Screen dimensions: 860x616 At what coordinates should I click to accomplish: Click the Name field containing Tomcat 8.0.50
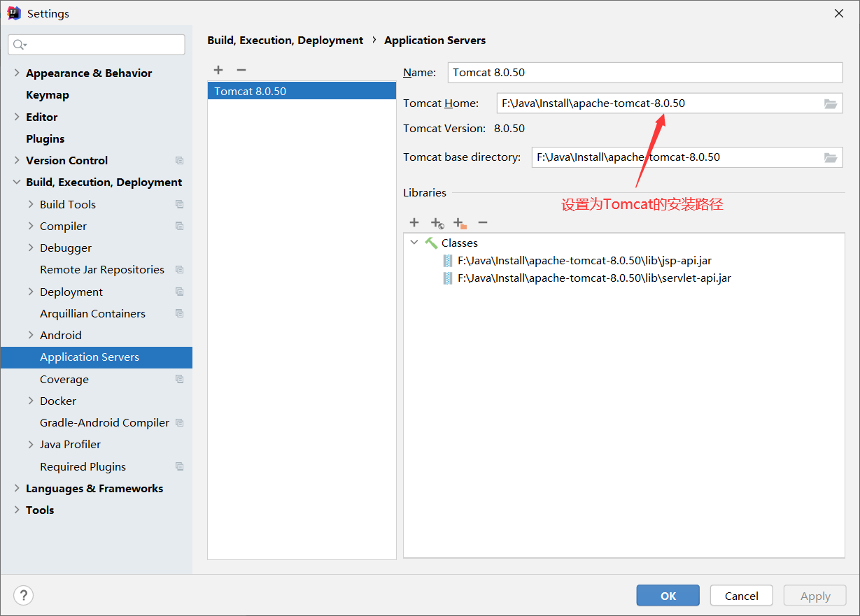pos(645,73)
